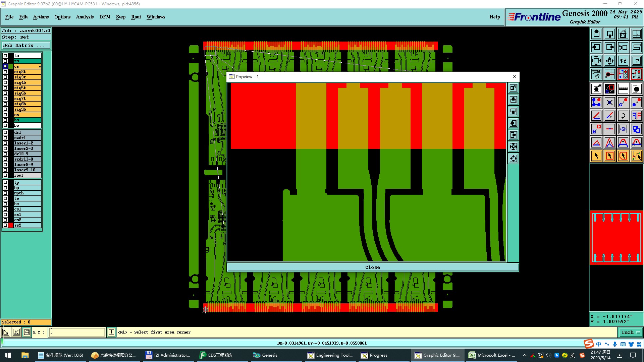
Task: Click the mirror feature (FF) tool icon
Action: (x=636, y=116)
